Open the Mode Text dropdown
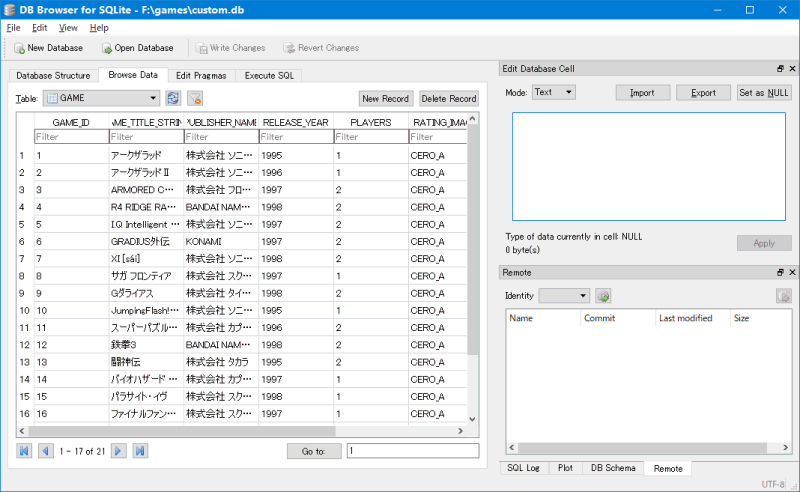 point(554,92)
